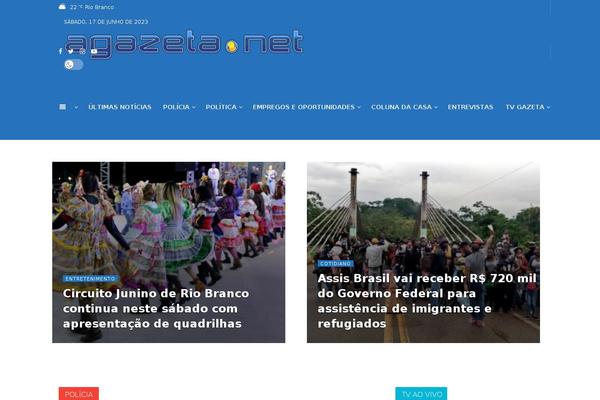Open the TV Gazeta menu

click(525, 107)
